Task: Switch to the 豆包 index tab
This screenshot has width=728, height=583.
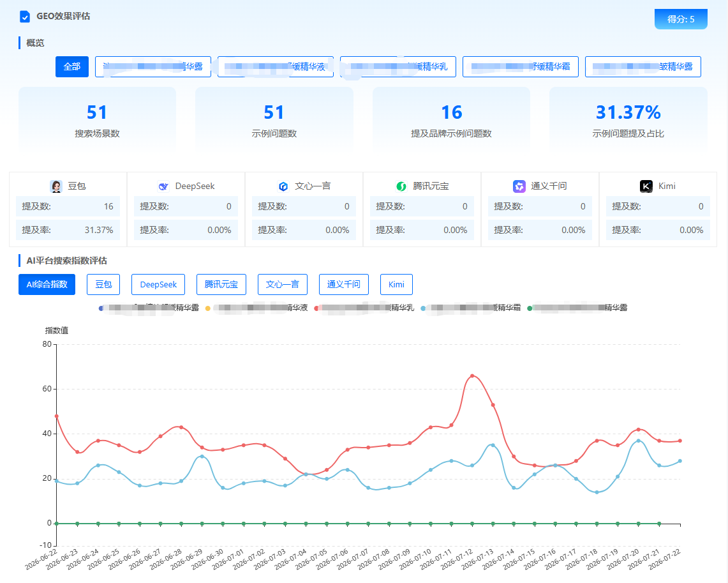Action: click(103, 284)
